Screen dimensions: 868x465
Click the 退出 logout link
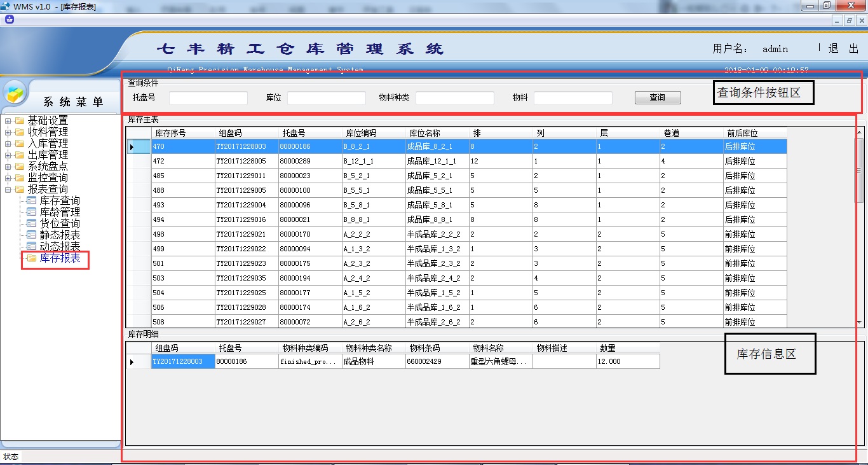pyautogui.click(x=843, y=49)
